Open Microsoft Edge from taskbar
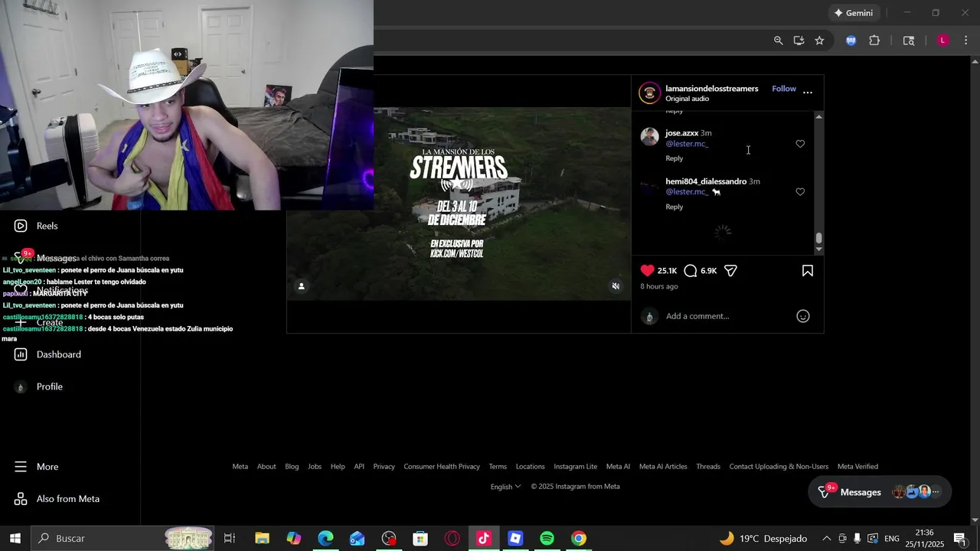Screen dimensions: 980x551 point(325,538)
